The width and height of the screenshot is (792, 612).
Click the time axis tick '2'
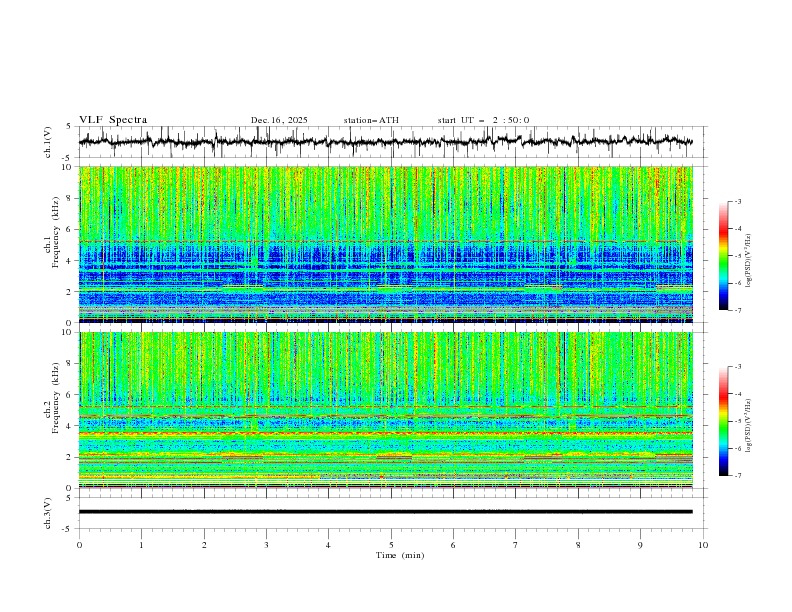click(x=204, y=545)
